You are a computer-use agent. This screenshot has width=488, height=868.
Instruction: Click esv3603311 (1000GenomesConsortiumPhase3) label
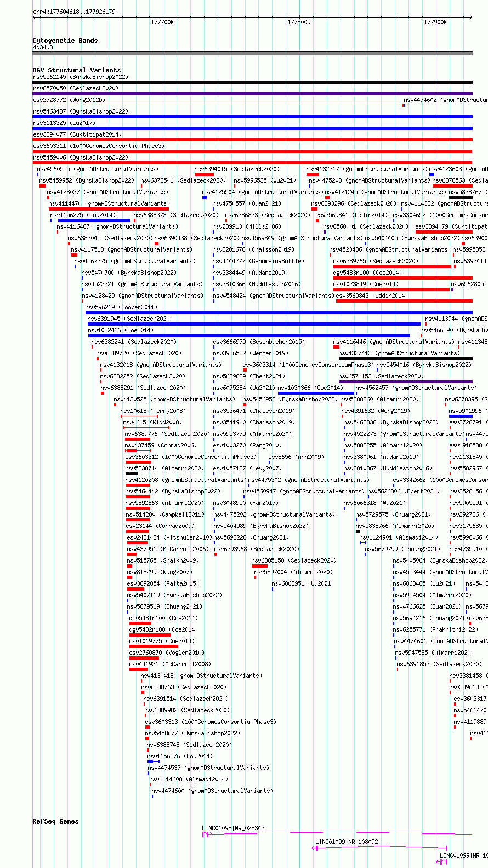(99, 146)
